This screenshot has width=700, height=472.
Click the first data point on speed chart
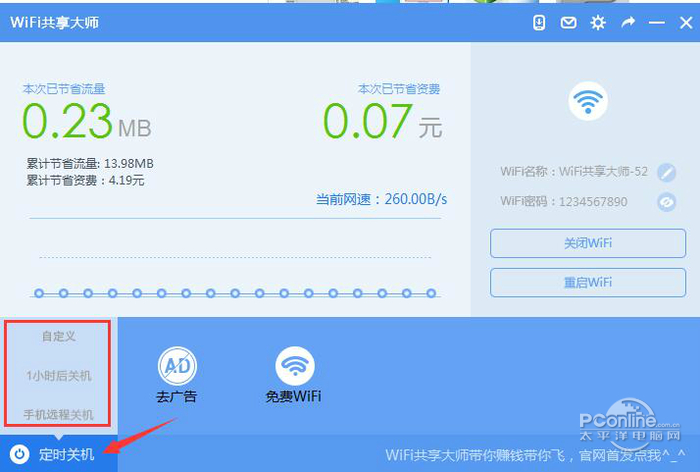click(39, 293)
